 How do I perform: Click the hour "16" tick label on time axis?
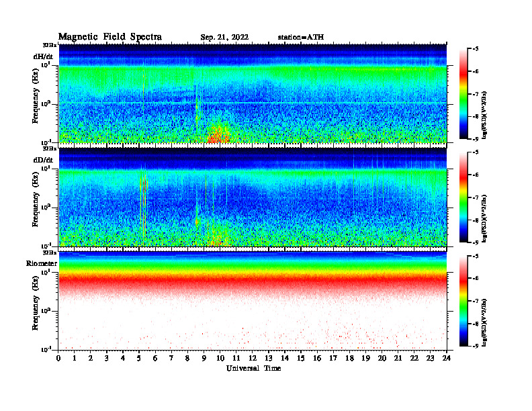[x=317, y=359]
